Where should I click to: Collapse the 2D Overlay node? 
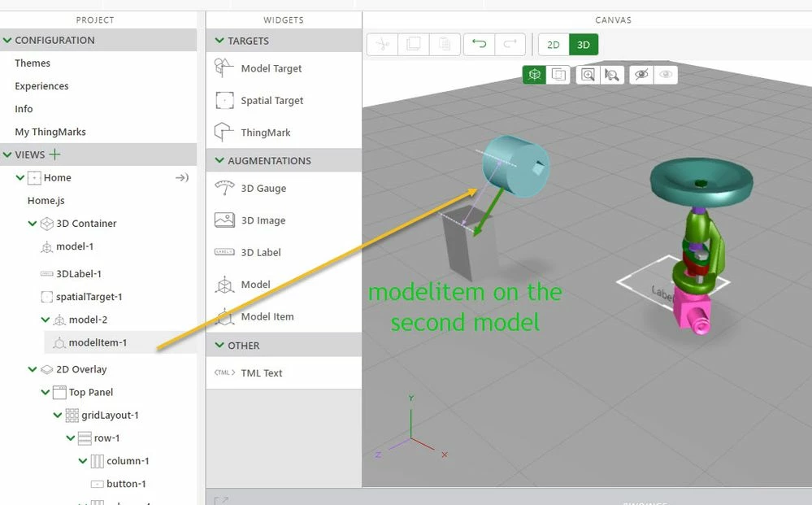click(33, 369)
